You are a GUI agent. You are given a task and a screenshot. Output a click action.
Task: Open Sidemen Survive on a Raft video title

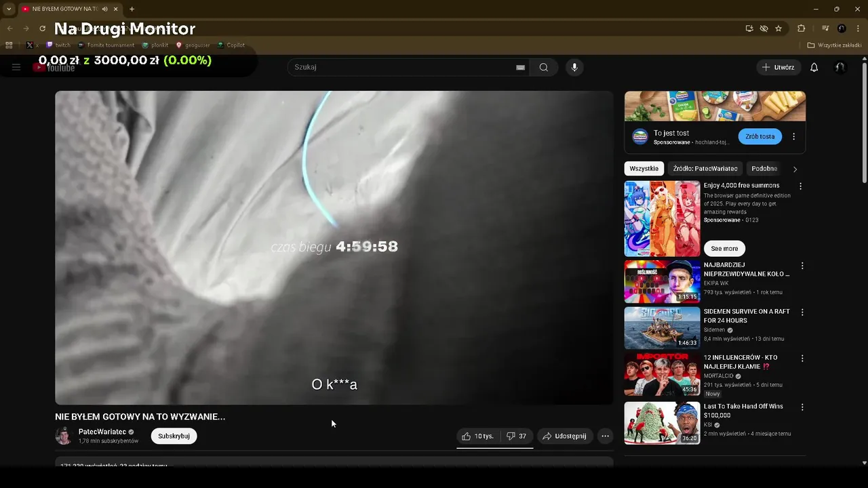tap(747, 316)
